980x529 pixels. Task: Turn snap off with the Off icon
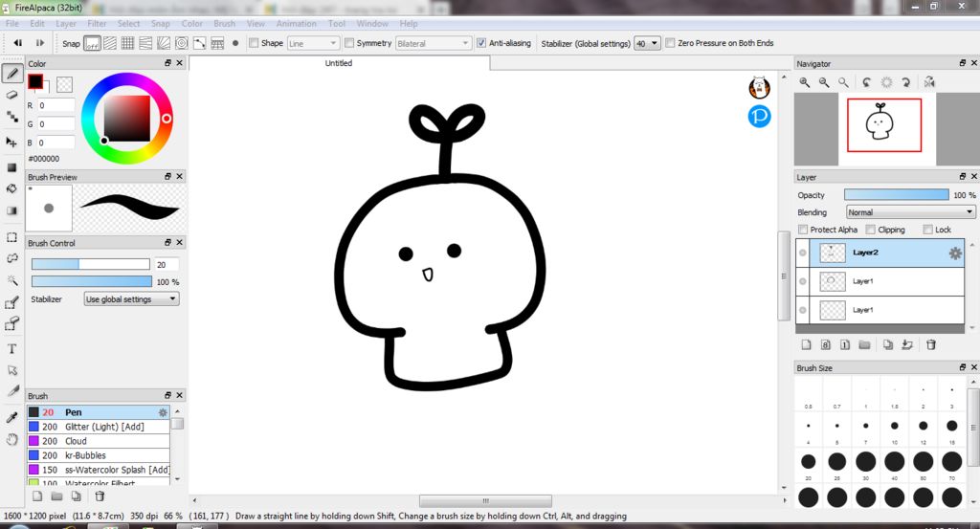[x=92, y=44]
